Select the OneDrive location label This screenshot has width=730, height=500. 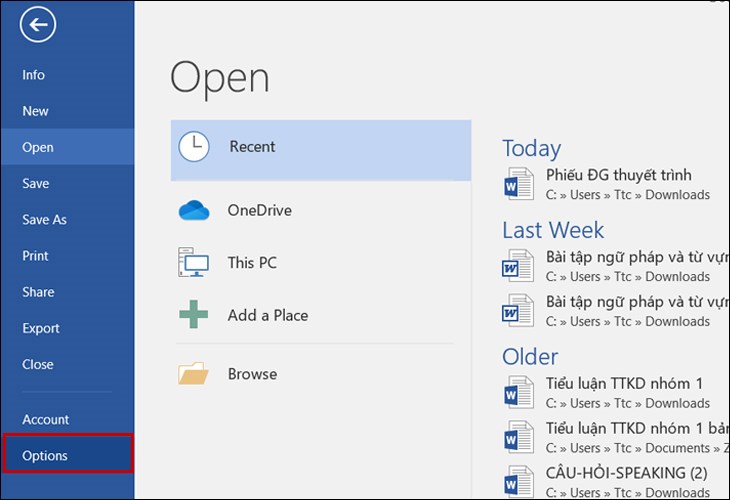260,210
